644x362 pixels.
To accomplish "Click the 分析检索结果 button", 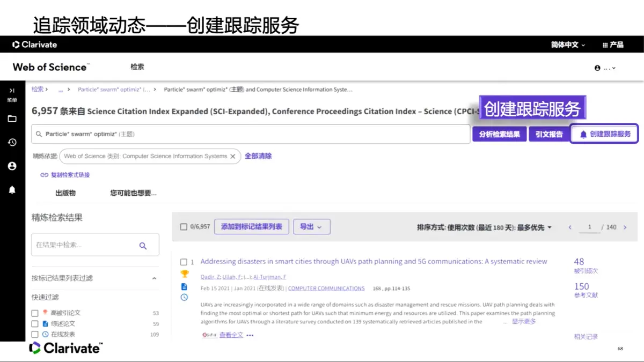I will click(x=500, y=135).
